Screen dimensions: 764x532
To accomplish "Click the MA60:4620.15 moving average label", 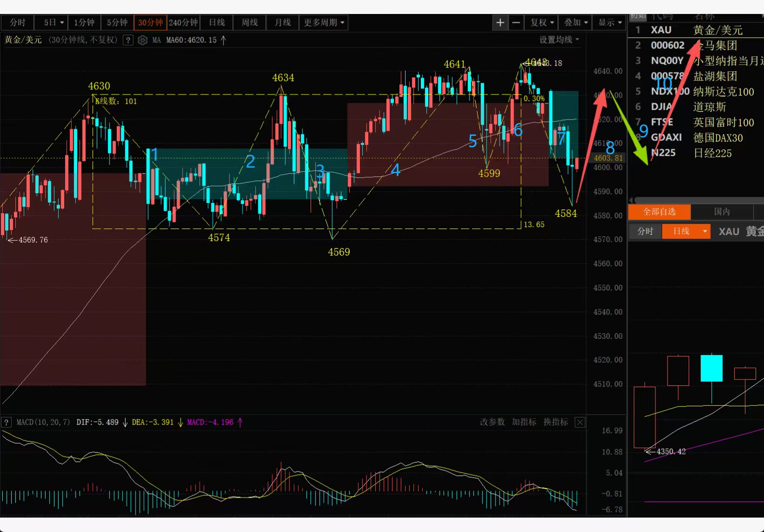I will click(191, 40).
